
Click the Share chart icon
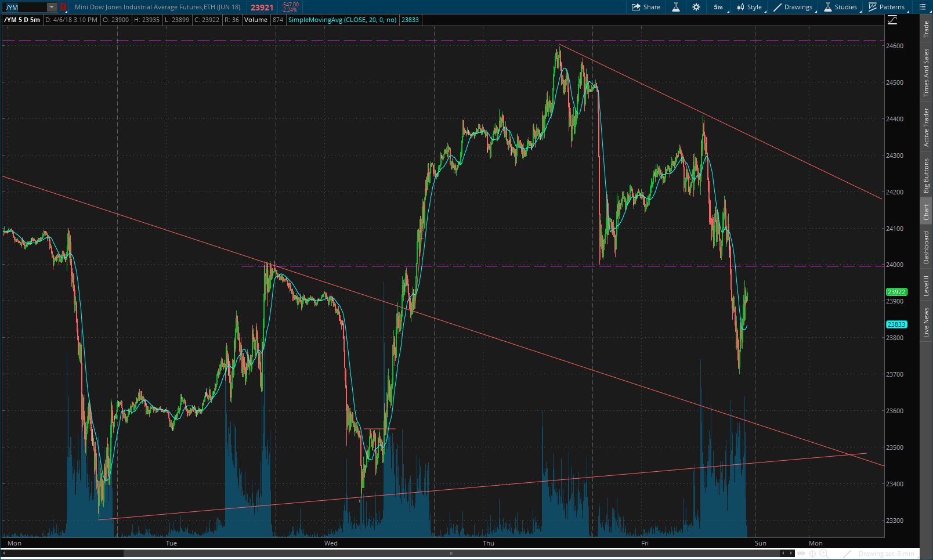pyautogui.click(x=646, y=7)
